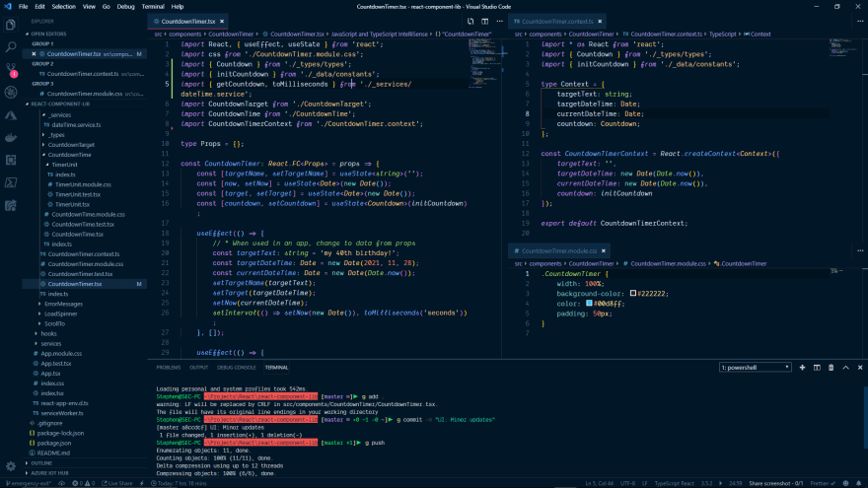Open the Manage settings gear
The width and height of the screenshot is (868, 488).
point(11,466)
